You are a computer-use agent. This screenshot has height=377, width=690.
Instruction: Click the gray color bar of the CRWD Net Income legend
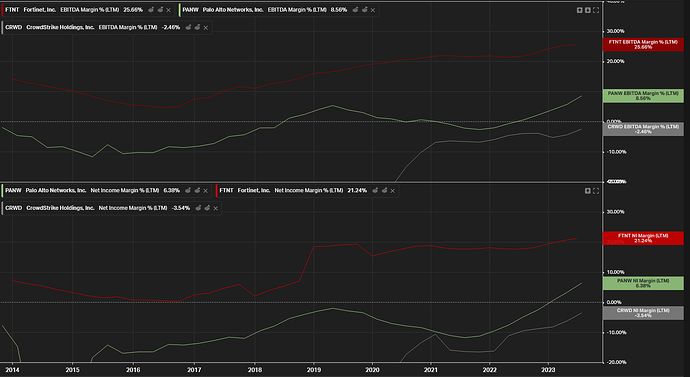coord(3,208)
